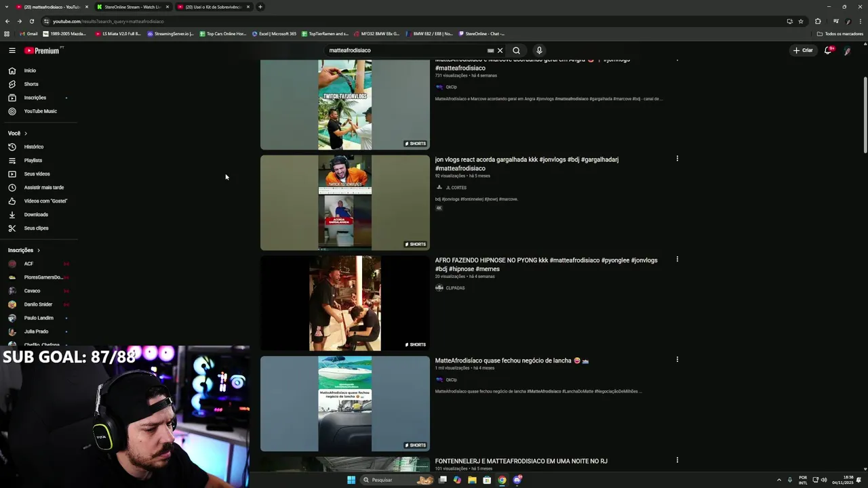868x488 pixels.
Task: Switch to Usei o Kit de Sobrevivência tab
Action: click(214, 7)
